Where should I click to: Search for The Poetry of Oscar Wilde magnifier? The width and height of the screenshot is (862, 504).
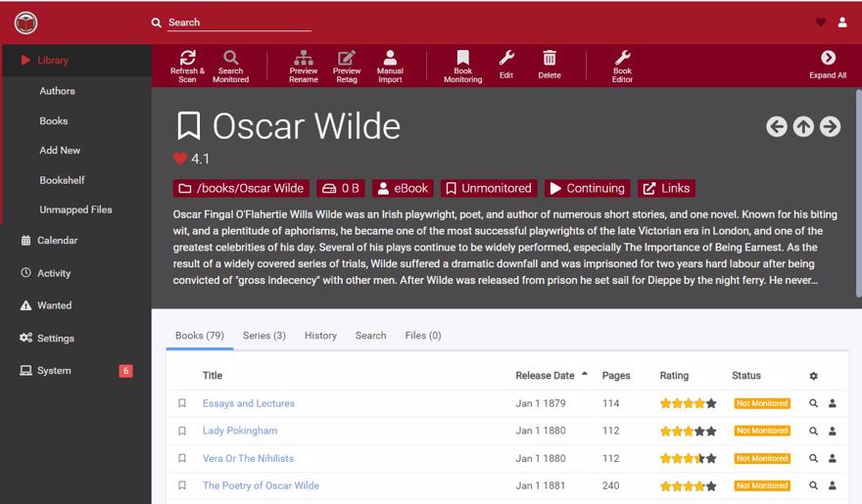tap(813, 485)
